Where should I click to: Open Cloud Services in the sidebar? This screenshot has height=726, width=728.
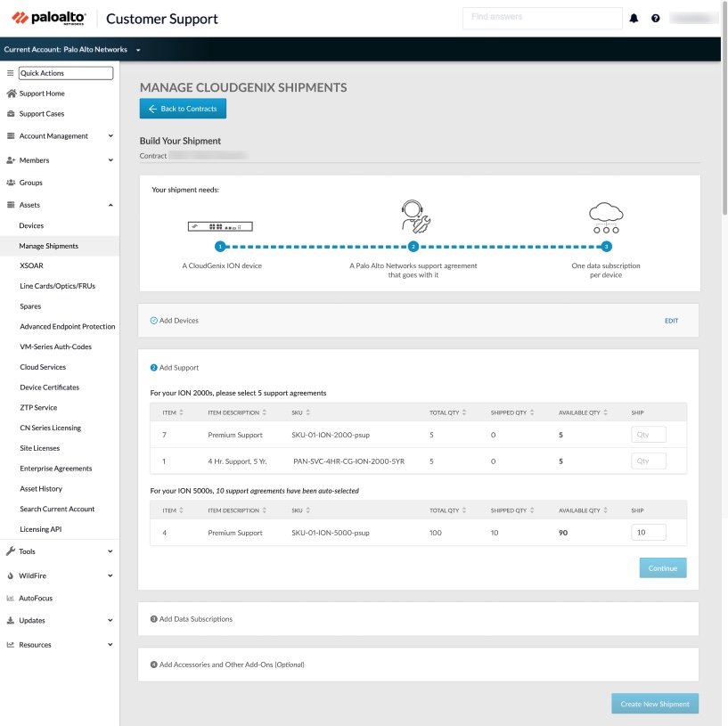tap(43, 367)
